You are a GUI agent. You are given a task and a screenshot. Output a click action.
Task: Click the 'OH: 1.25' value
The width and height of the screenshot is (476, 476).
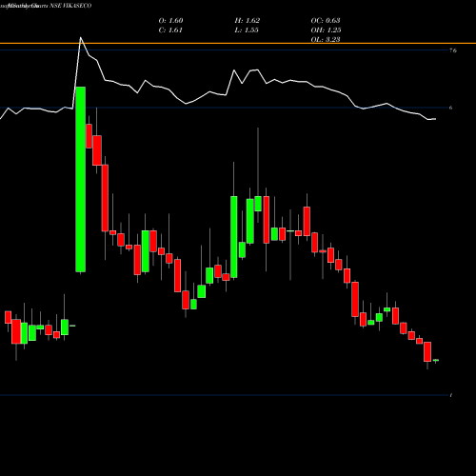[326, 30]
